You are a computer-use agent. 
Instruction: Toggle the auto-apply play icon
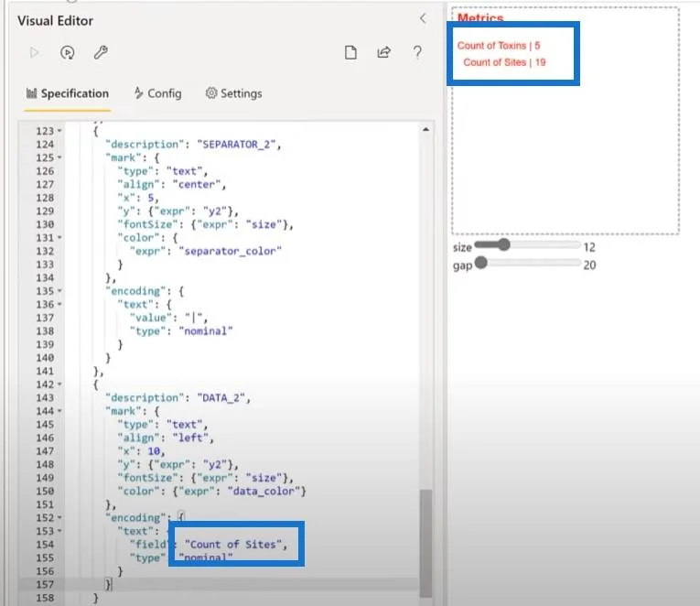tap(67, 53)
